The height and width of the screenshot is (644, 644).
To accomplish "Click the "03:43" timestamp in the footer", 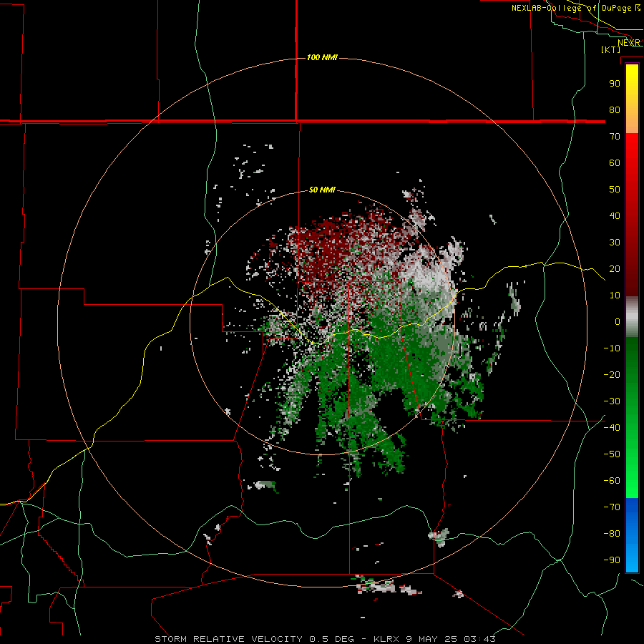I will [479, 639].
